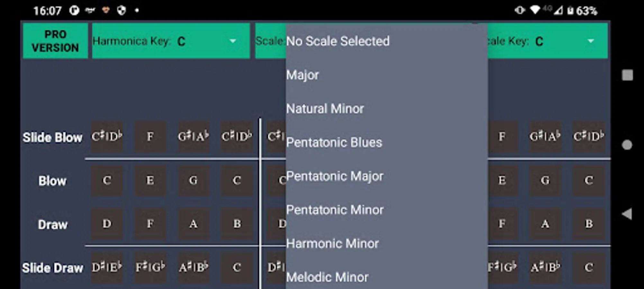
Task: Select Melodic Minor scale
Action: click(x=327, y=277)
